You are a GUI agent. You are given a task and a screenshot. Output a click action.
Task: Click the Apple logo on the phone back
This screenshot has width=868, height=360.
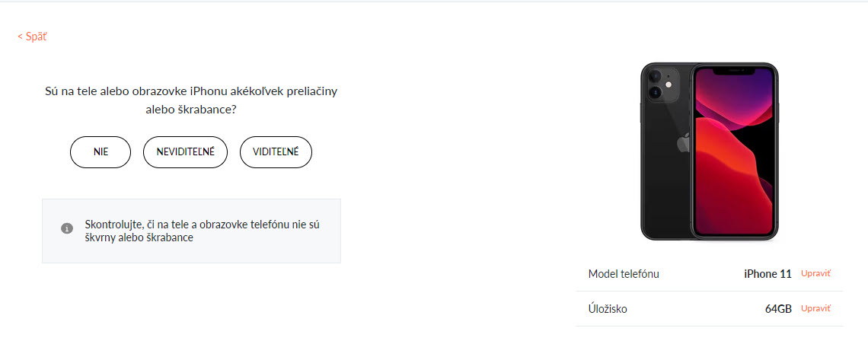pos(683,143)
